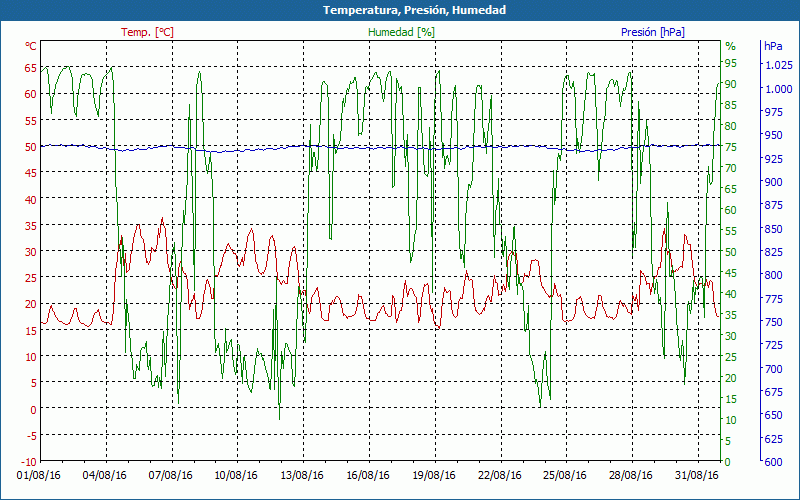
Task: Select the green 'Humedad [%]' legend label
Action: 401,32
